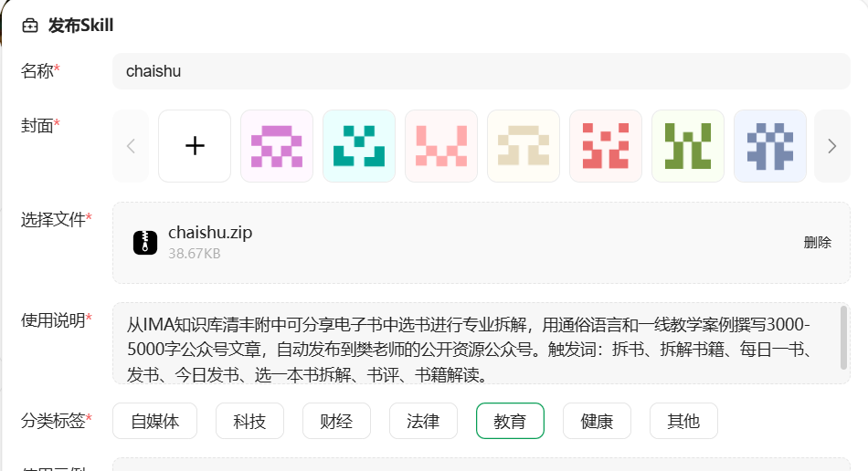Show next covers with right chevron
This screenshot has height=471, width=868.
tap(832, 146)
